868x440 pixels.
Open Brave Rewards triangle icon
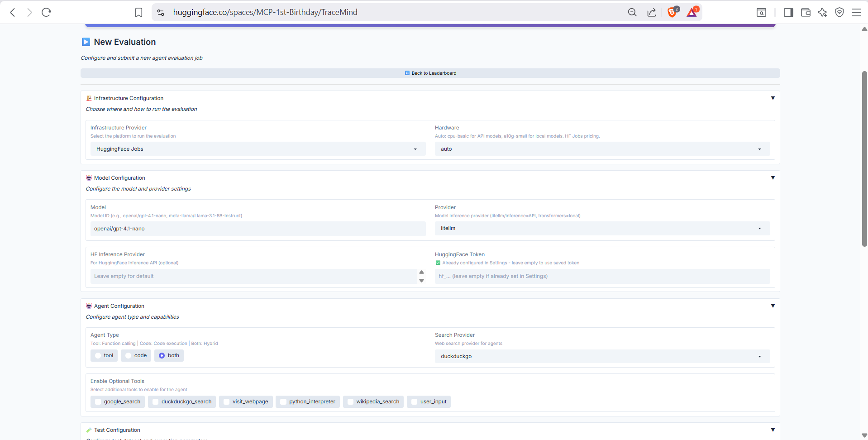(x=692, y=12)
